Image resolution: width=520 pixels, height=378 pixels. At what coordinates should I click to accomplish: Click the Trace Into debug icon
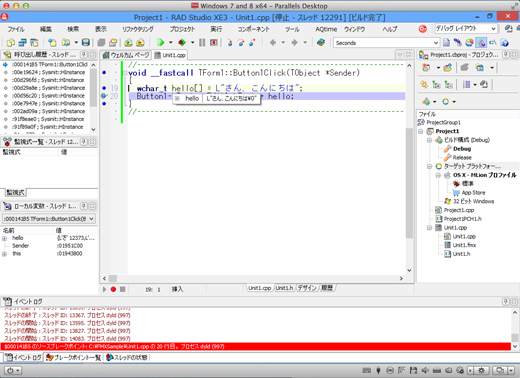pos(230,42)
